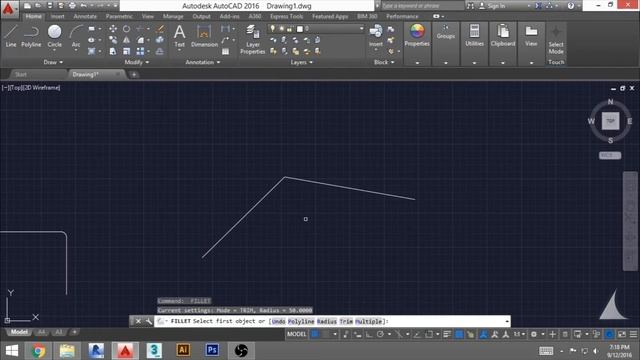640x360 pixels.
Task: Add new drawing tab with plus button
Action: click(134, 74)
